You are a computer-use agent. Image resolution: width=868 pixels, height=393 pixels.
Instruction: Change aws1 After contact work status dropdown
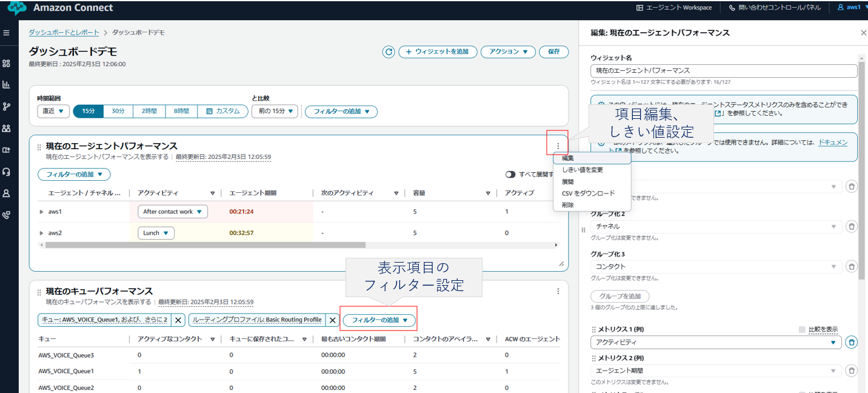pos(173,212)
